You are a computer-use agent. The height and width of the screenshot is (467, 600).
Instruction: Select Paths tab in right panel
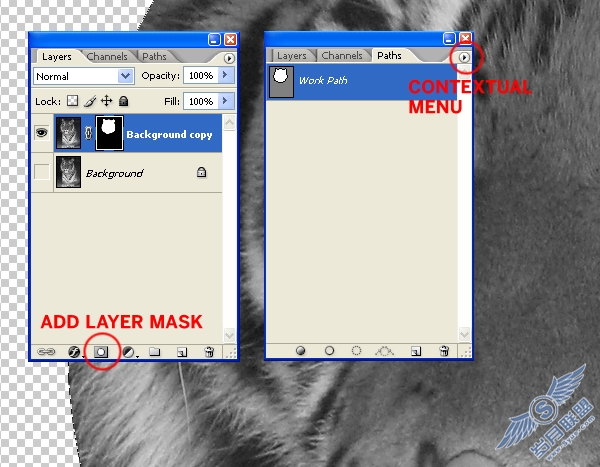tap(389, 56)
